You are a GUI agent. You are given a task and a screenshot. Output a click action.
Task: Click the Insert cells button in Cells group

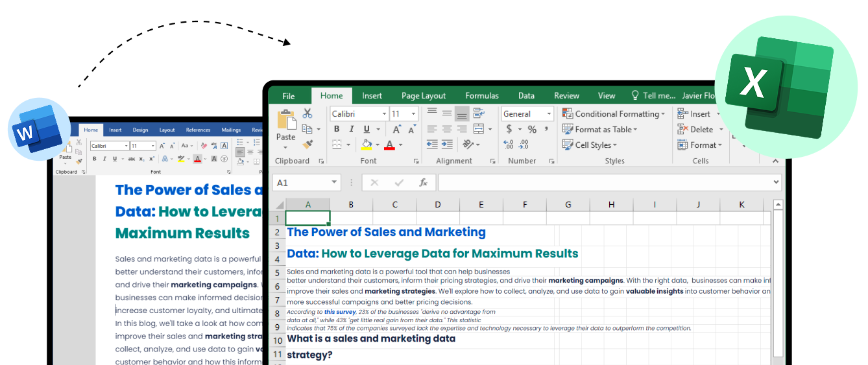pyautogui.click(x=699, y=113)
